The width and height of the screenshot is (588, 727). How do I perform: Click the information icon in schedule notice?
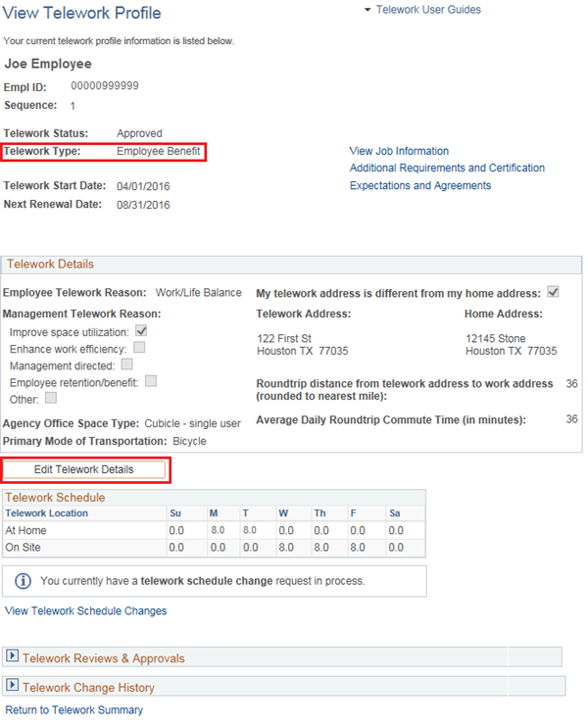click(x=24, y=581)
